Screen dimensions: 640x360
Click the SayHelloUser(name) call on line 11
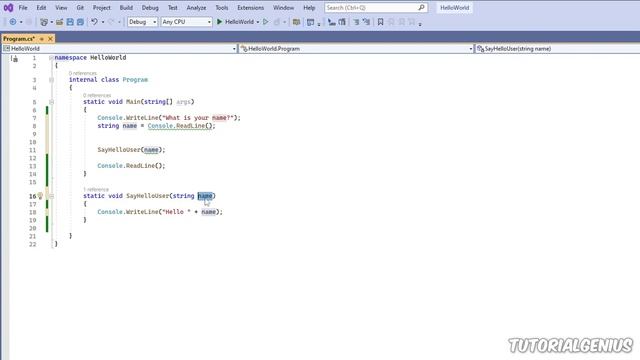(131, 150)
